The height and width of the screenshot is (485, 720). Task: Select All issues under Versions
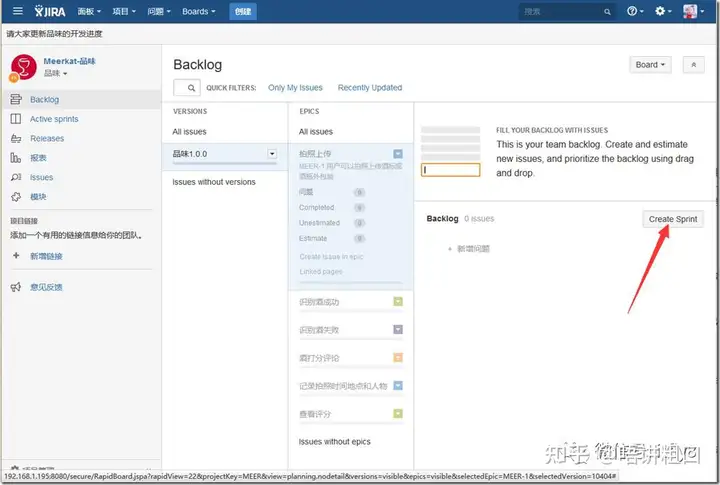click(189, 131)
